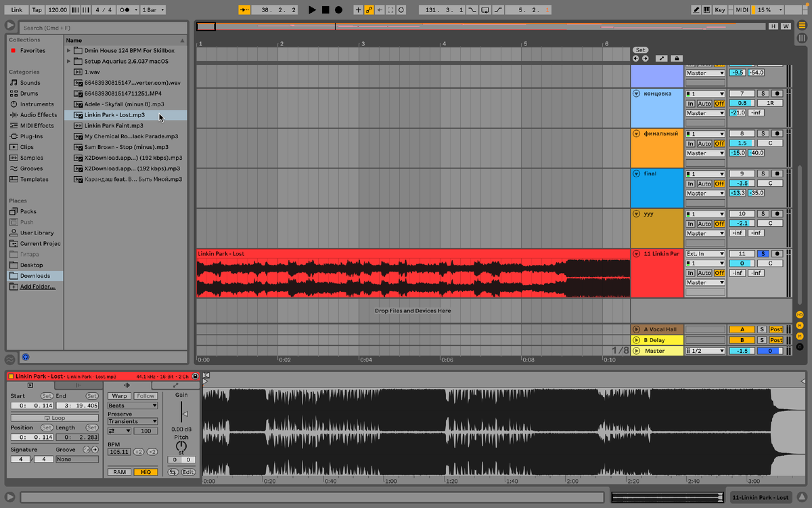Image resolution: width=812 pixels, height=508 pixels.
Task: Open the clip Audio tab waveform icon
Action: point(127,385)
